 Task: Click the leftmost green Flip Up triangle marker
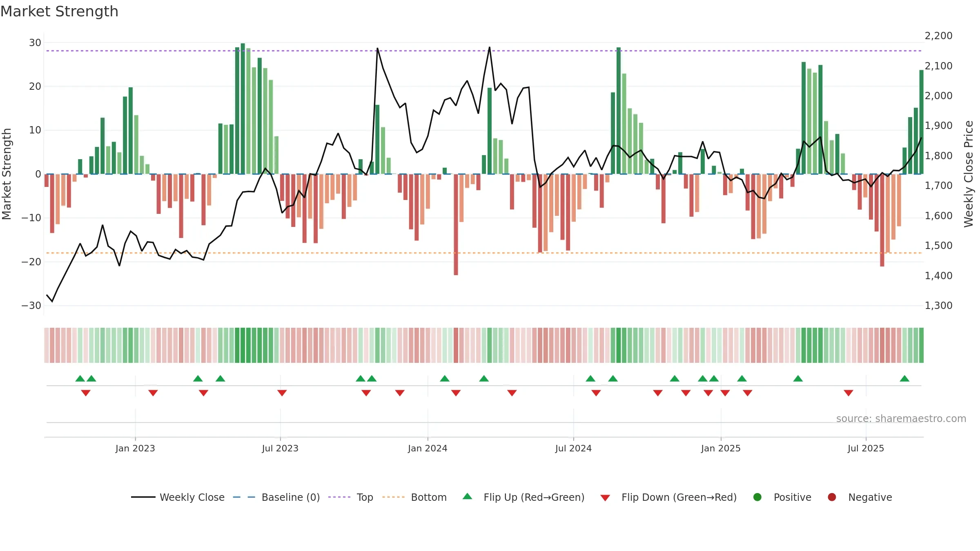(80, 378)
